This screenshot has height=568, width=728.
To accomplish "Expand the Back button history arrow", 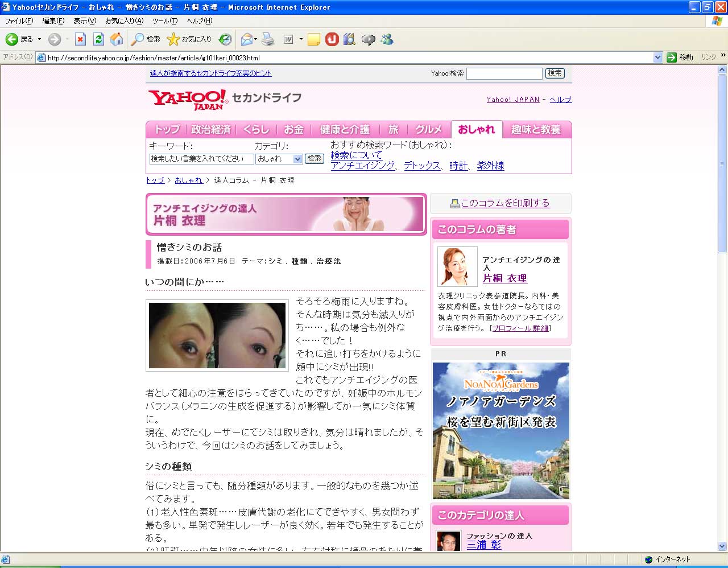I will point(39,39).
